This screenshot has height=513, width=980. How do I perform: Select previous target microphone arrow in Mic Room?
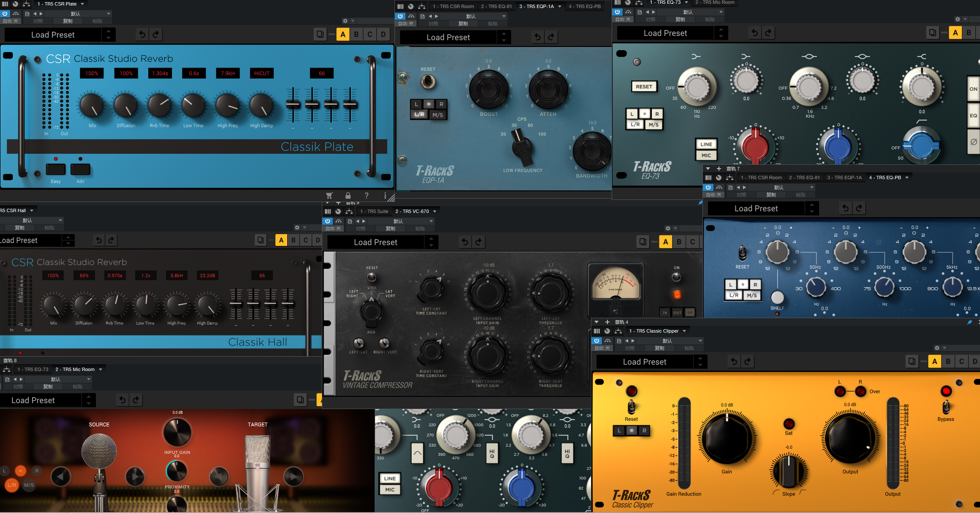(219, 477)
